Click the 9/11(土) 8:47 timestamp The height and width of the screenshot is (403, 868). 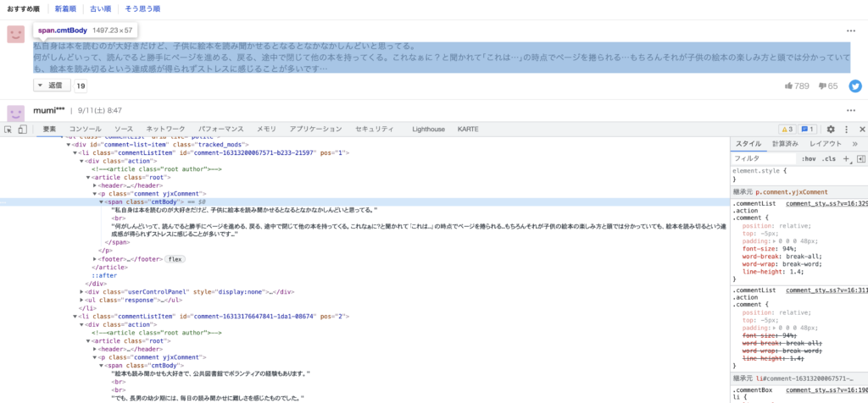(100, 111)
